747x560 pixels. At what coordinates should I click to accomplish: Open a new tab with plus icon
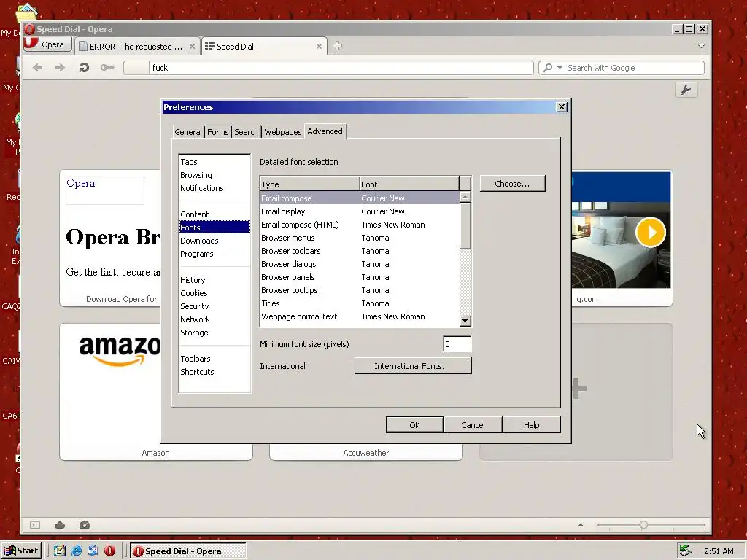click(x=337, y=46)
